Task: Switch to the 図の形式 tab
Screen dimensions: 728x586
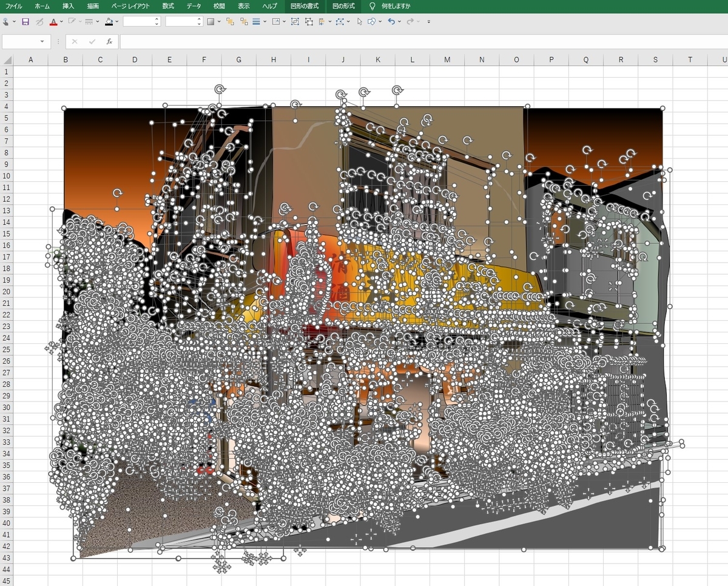Action: (345, 6)
